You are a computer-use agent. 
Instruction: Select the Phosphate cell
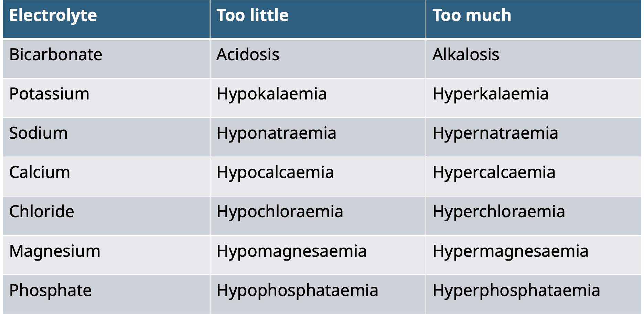[x=51, y=290]
